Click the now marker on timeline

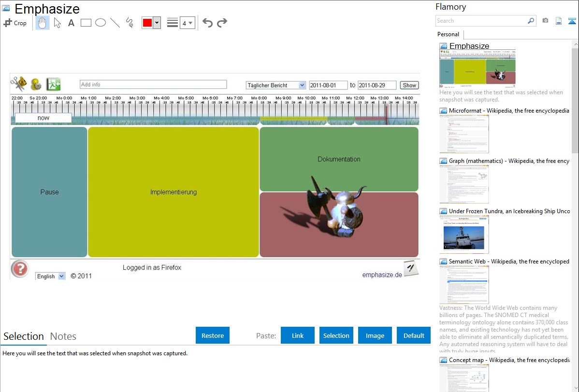pyautogui.click(x=43, y=118)
